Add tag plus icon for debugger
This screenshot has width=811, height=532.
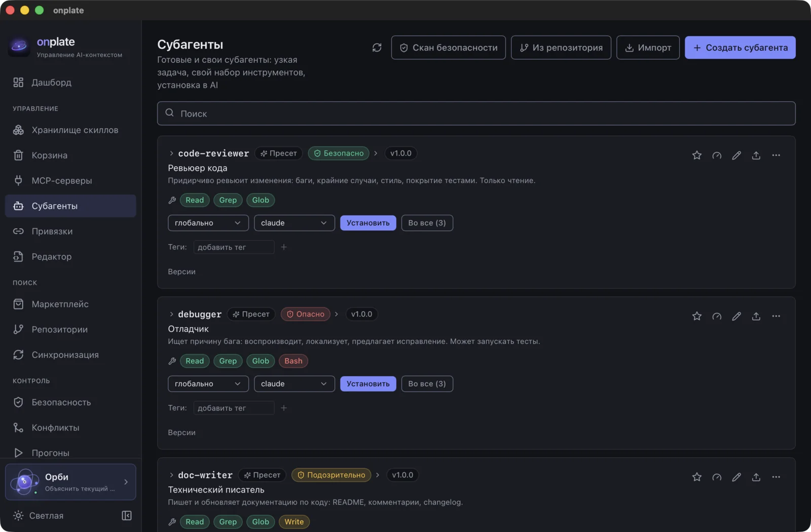point(284,408)
